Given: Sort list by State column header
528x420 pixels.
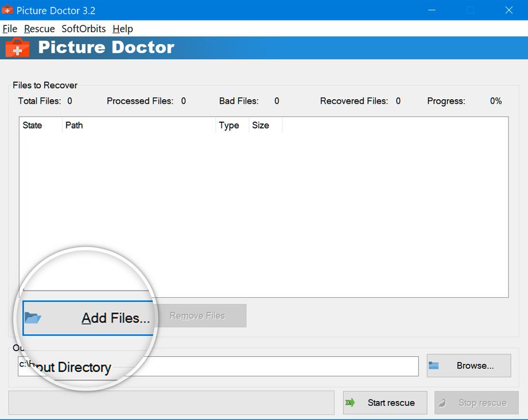Looking at the screenshot, I should 41,125.
